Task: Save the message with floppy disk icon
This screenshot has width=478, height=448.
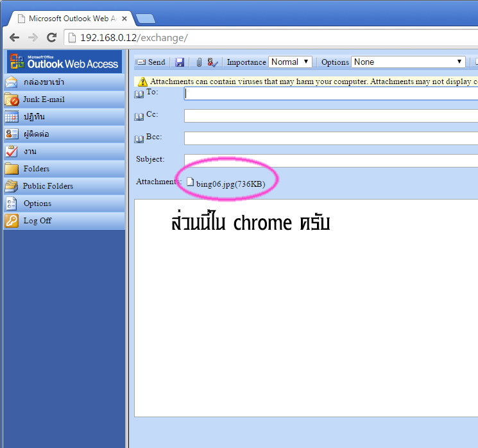Action: [180, 62]
